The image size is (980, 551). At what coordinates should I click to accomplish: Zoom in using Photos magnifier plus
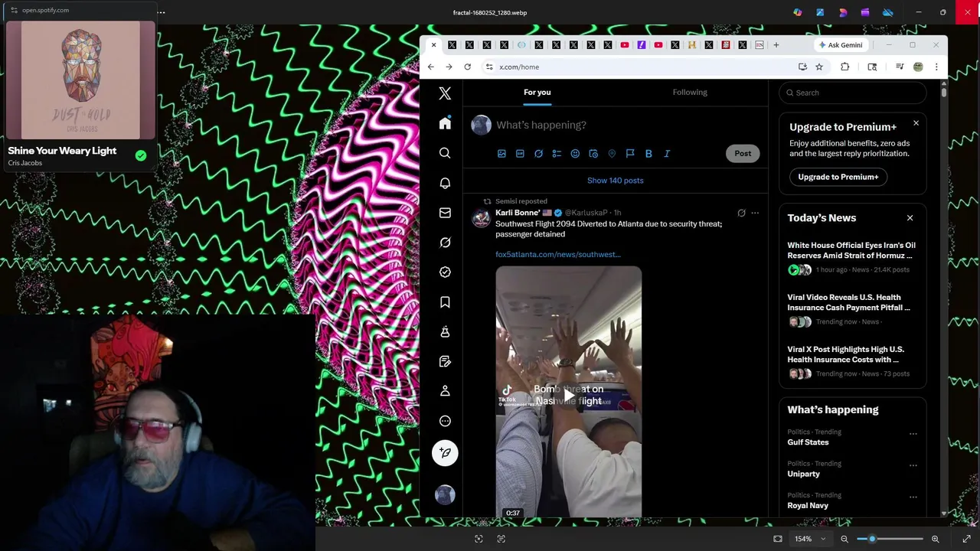click(935, 539)
